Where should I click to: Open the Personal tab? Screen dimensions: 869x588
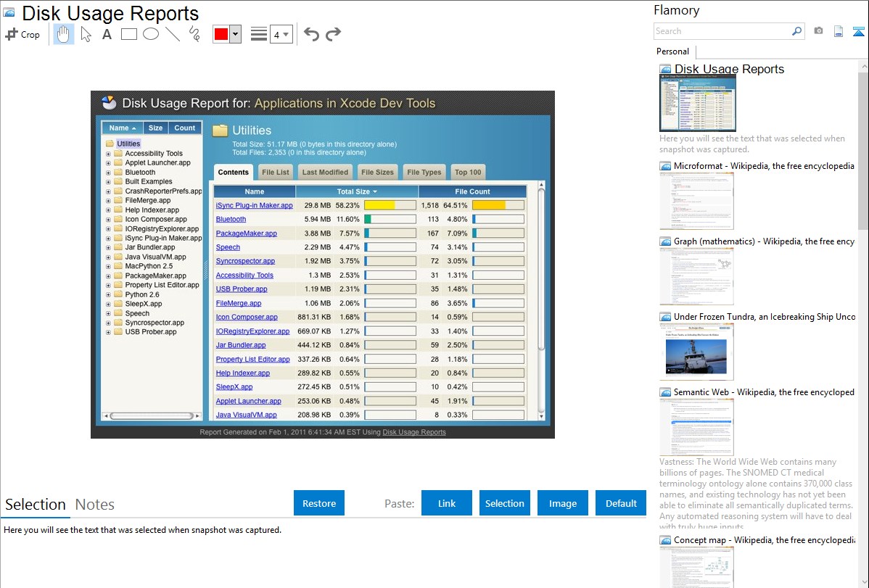[673, 51]
